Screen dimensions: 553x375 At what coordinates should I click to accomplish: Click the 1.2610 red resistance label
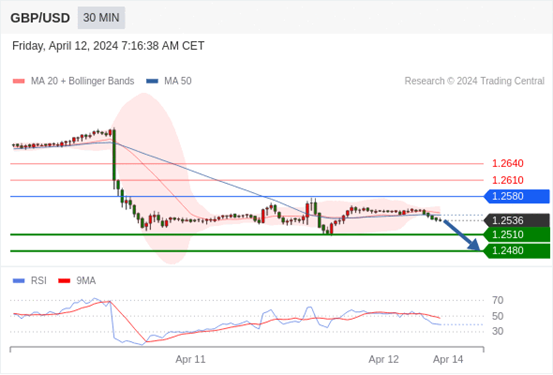pyautogui.click(x=508, y=180)
